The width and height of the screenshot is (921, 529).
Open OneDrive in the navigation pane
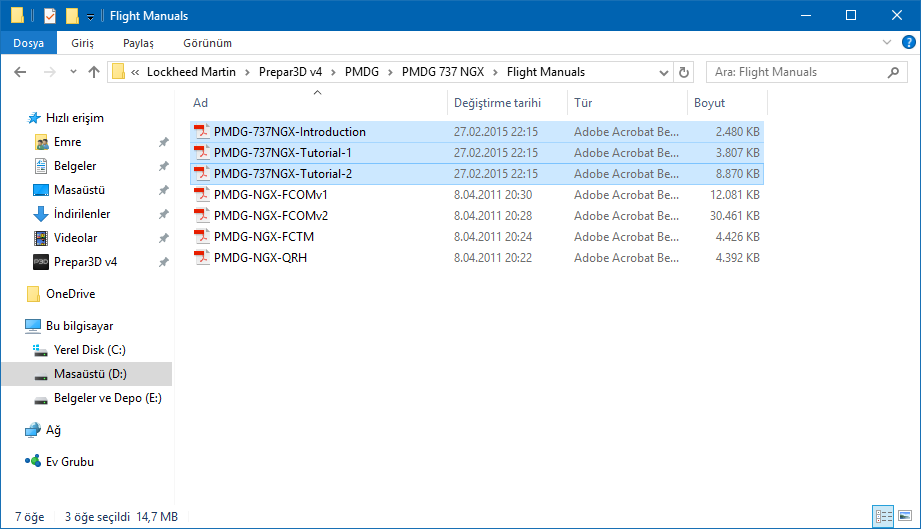click(x=70, y=294)
